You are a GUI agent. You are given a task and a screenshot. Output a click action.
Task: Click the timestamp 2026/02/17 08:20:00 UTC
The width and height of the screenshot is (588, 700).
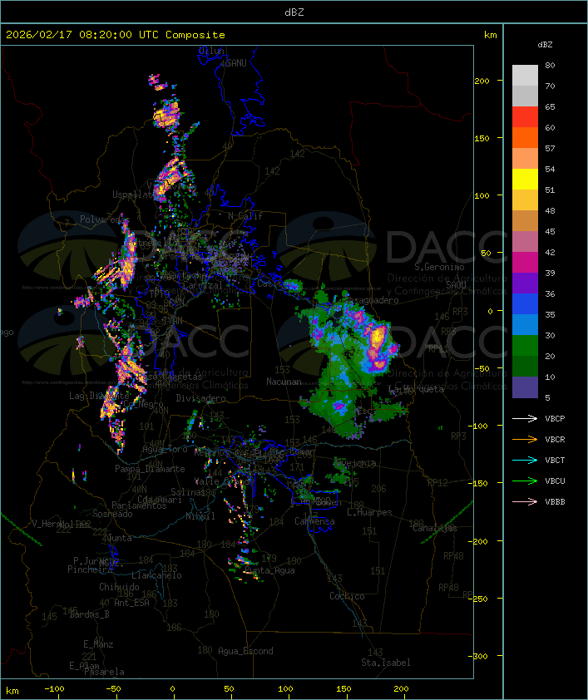[x=82, y=35]
